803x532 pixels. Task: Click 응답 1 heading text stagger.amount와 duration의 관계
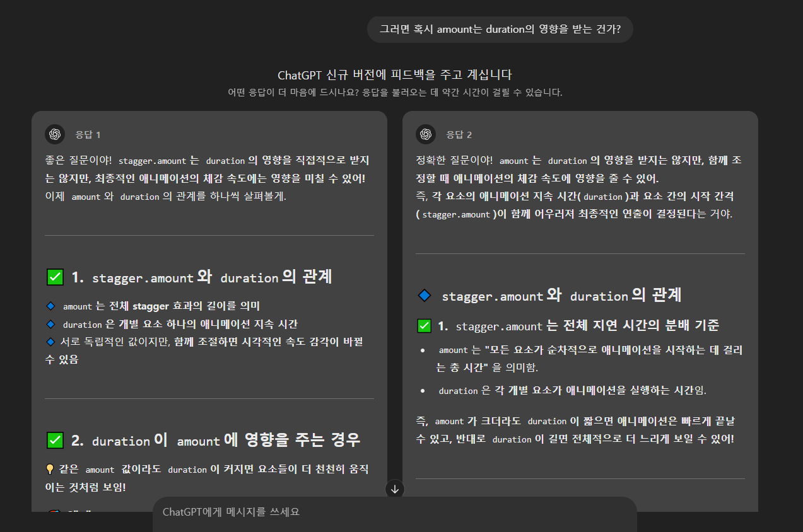point(212,277)
